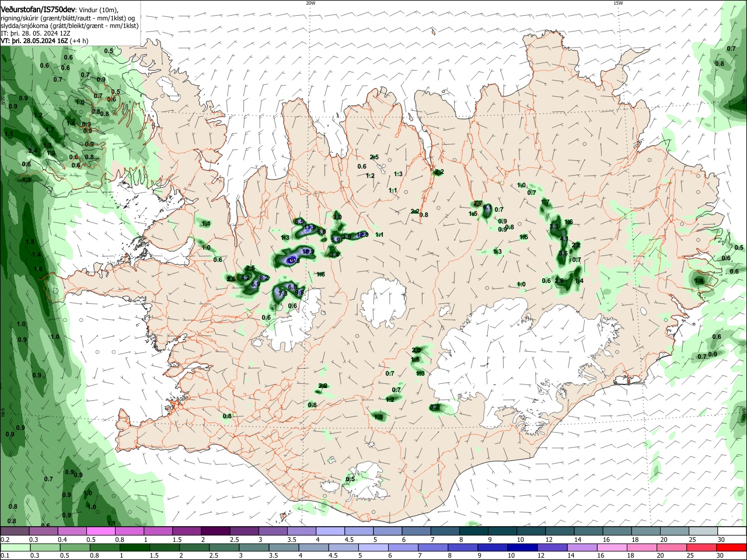Click the white 30 swatch in upper legend

point(732,531)
